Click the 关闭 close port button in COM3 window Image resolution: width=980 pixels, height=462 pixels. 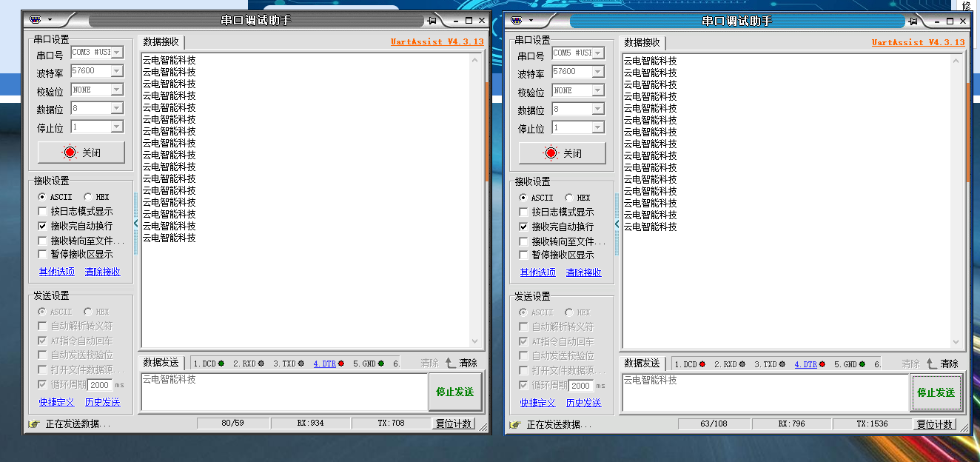(x=81, y=153)
